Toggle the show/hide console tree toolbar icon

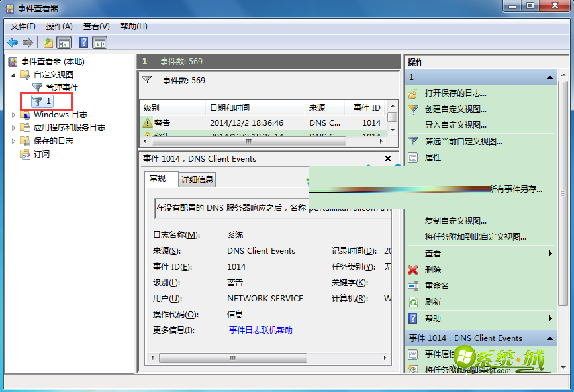tap(64, 42)
